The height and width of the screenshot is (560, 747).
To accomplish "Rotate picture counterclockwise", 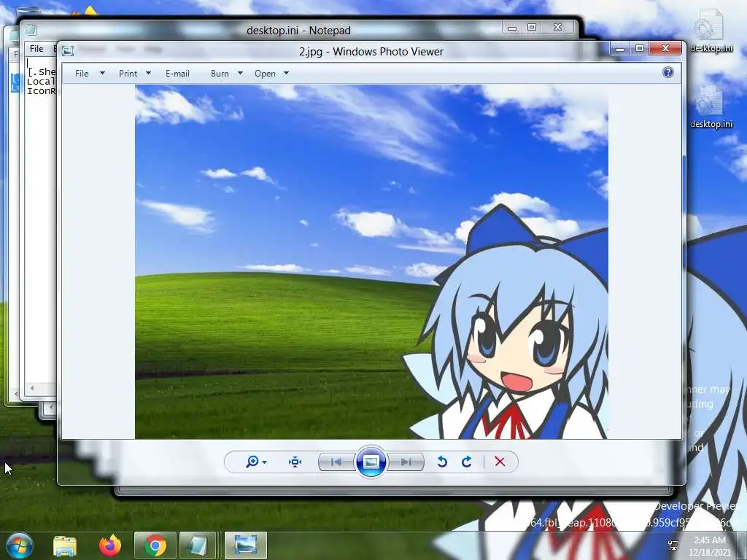I will point(442,462).
